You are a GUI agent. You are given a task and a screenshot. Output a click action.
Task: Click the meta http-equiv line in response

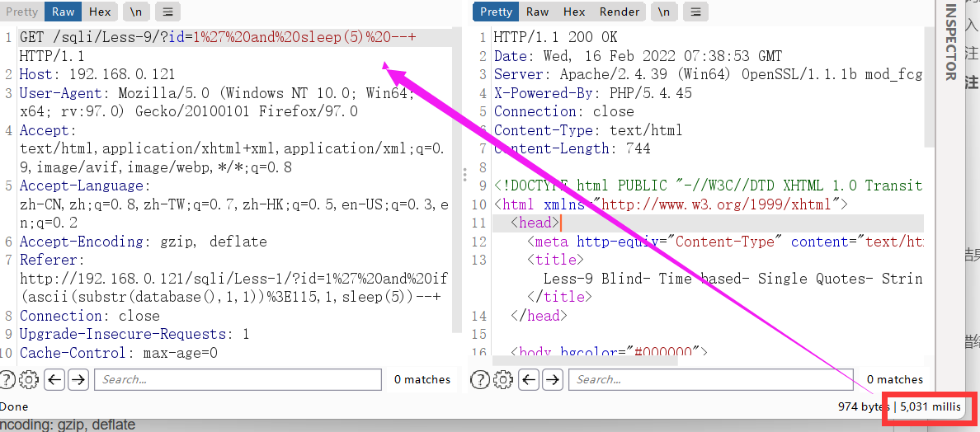point(724,242)
